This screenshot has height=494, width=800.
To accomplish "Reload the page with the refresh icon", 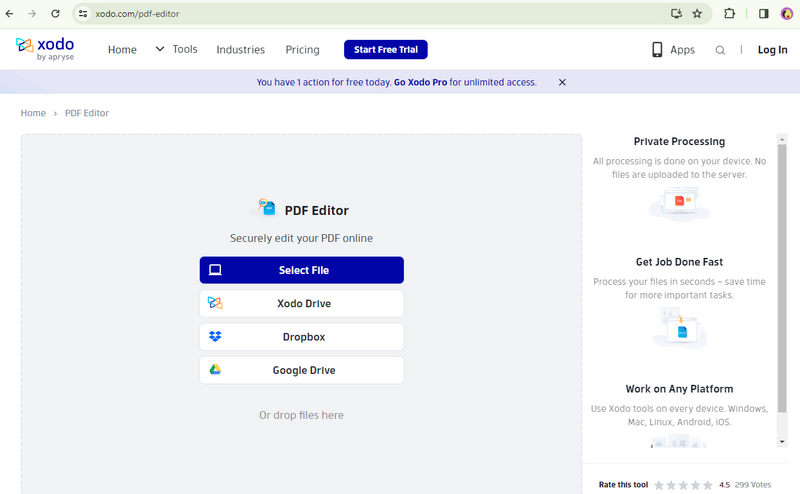I will pos(55,14).
